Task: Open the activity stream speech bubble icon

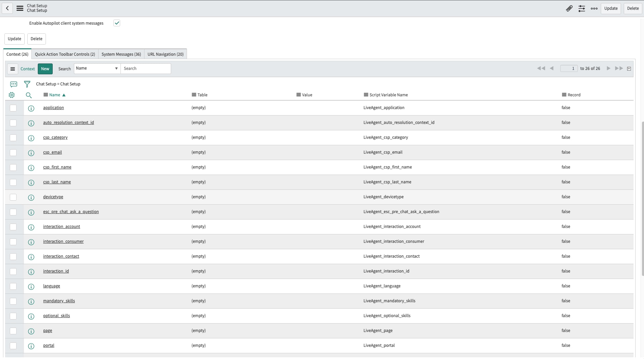Action: tap(14, 84)
